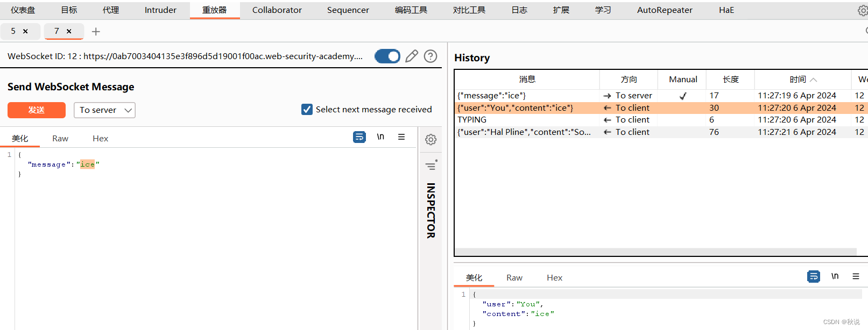The width and height of the screenshot is (868, 330).
Task: Check Select next message received
Action: (x=307, y=110)
